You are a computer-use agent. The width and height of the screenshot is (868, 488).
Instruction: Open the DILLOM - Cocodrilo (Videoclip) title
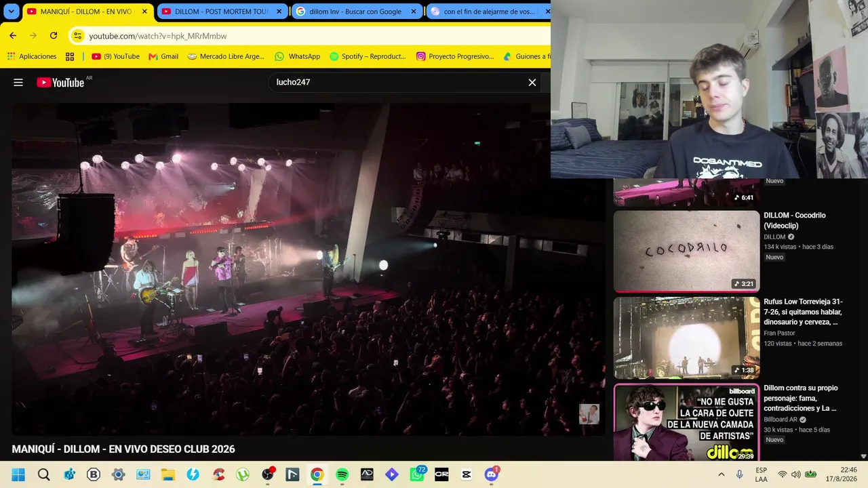click(794, 220)
